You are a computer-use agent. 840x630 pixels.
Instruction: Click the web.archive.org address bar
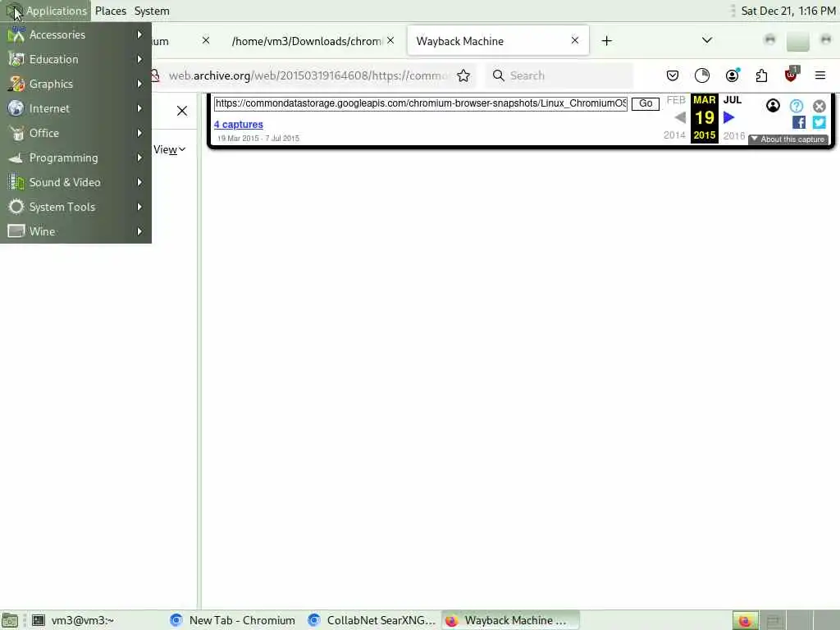[x=307, y=75]
